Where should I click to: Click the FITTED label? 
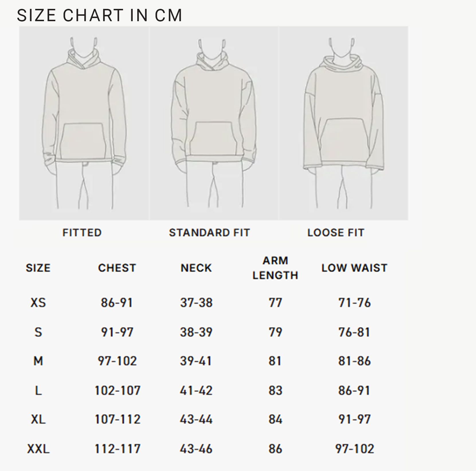click(82, 232)
